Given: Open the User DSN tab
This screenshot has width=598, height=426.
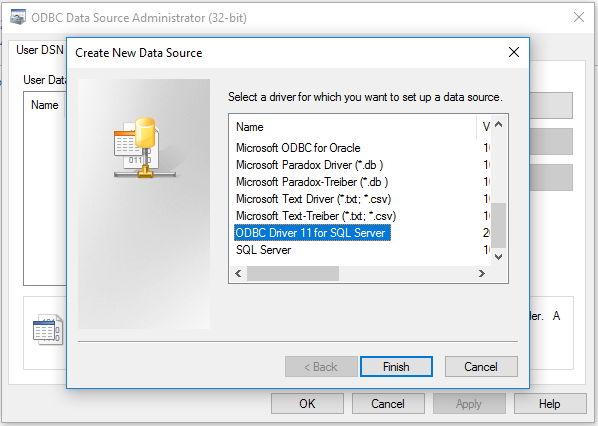Looking at the screenshot, I should point(40,50).
